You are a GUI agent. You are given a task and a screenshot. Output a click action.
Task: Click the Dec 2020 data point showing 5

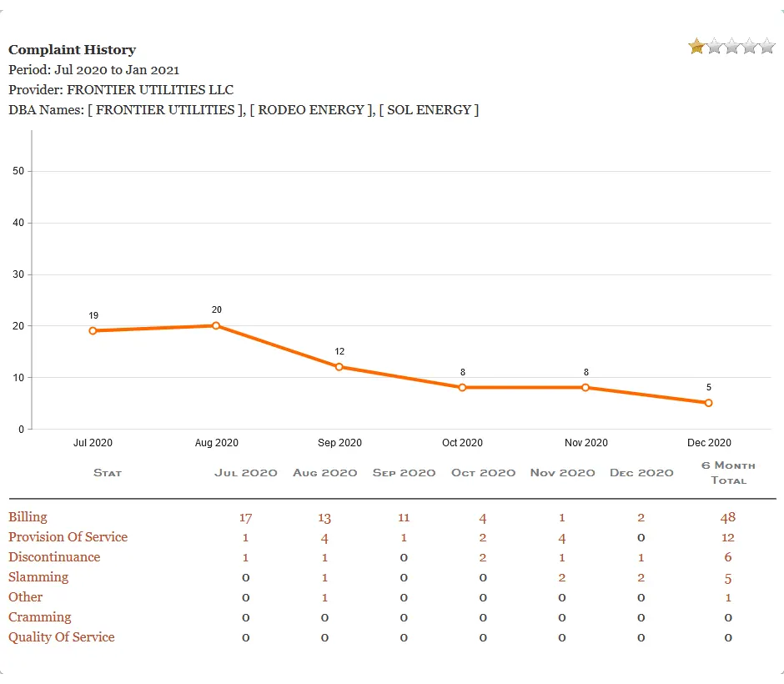click(709, 402)
